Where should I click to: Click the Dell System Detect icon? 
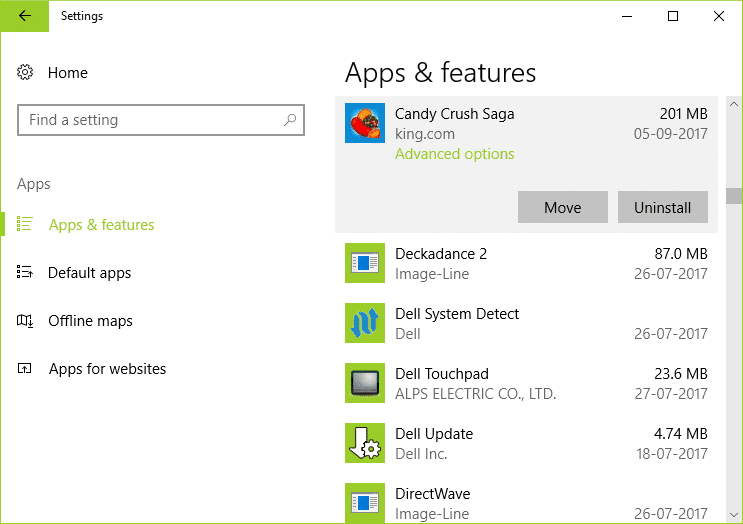365,323
